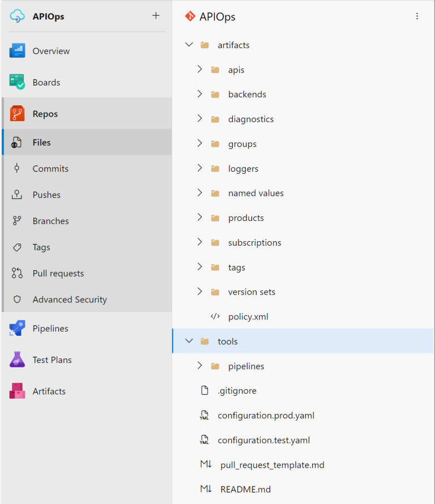
Task: Create a new project with the plus button
Action: click(x=156, y=16)
